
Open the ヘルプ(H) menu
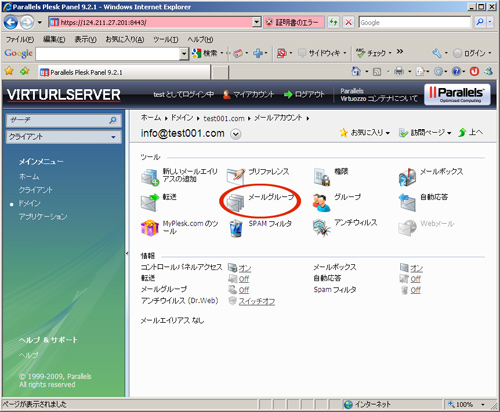[x=200, y=39]
